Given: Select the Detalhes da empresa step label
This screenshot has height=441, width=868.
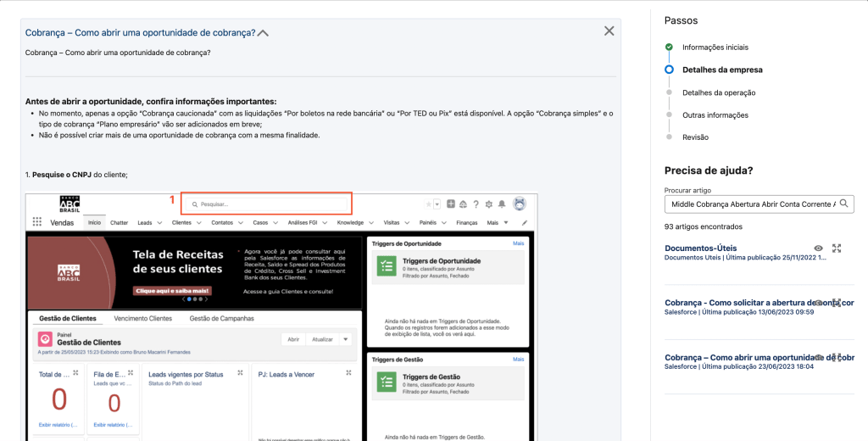Looking at the screenshot, I should pos(722,70).
